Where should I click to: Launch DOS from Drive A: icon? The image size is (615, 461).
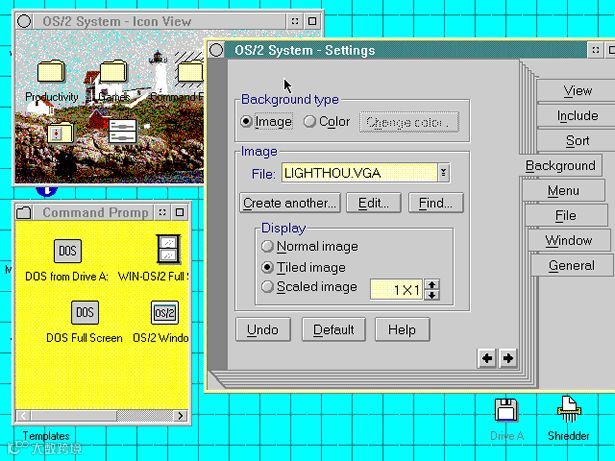[x=67, y=251]
